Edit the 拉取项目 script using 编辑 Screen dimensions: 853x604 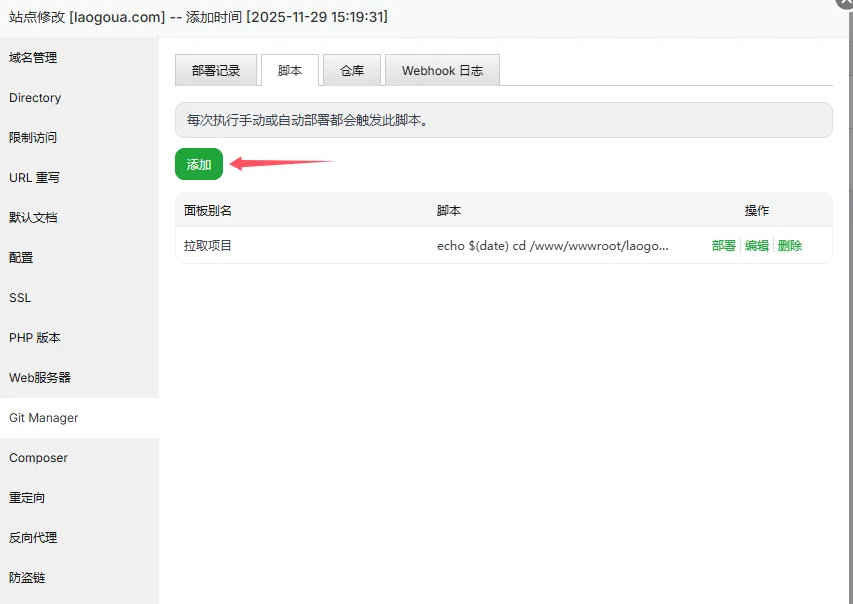tap(755, 245)
